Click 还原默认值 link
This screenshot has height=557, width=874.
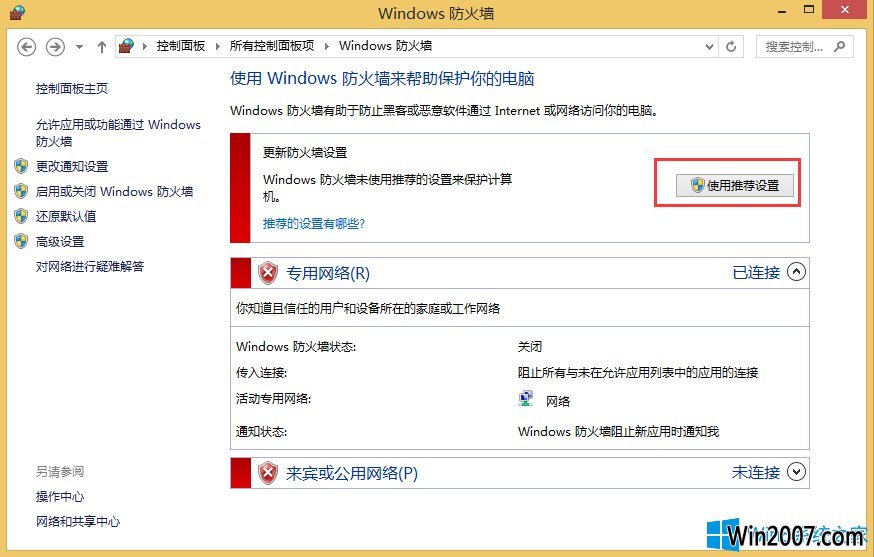tap(66, 216)
